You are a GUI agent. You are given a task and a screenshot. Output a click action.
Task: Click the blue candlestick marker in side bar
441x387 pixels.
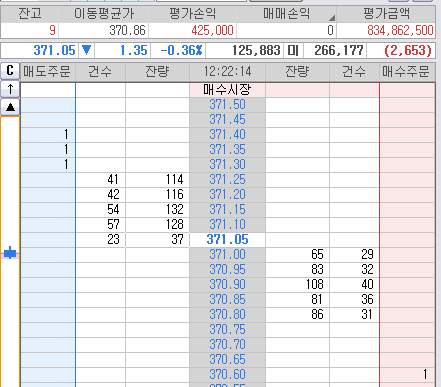pyautogui.click(x=10, y=253)
